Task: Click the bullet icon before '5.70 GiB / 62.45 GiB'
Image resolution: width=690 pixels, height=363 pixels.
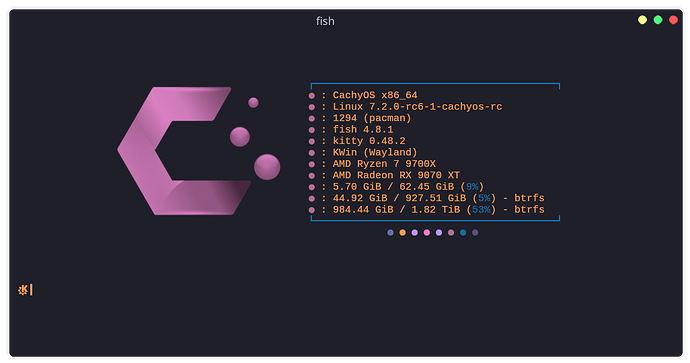Action: [x=312, y=187]
